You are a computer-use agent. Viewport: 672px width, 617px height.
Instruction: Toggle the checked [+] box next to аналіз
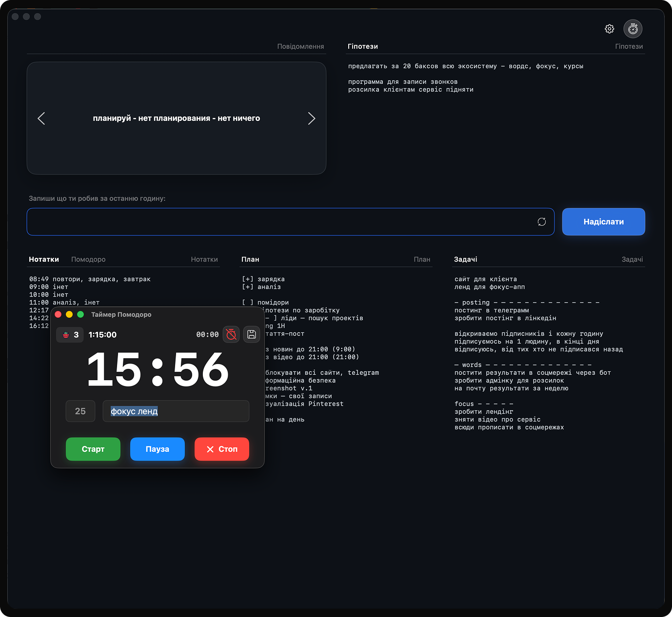click(x=248, y=287)
